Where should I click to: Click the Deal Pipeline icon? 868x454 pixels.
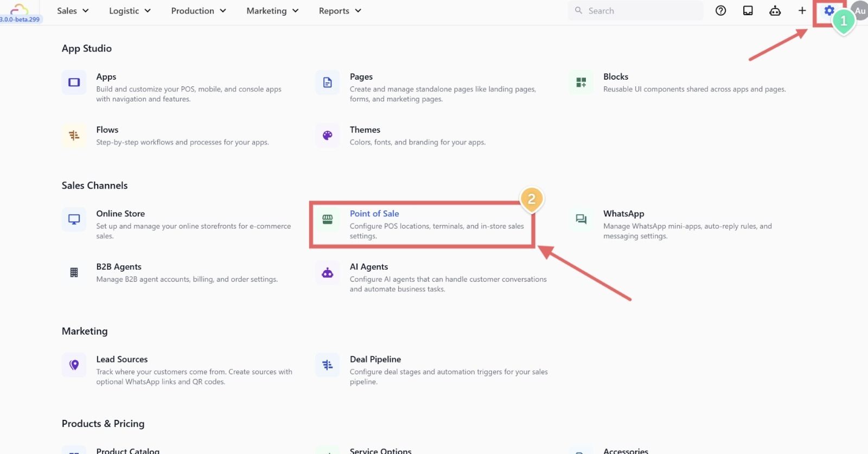[328, 365]
